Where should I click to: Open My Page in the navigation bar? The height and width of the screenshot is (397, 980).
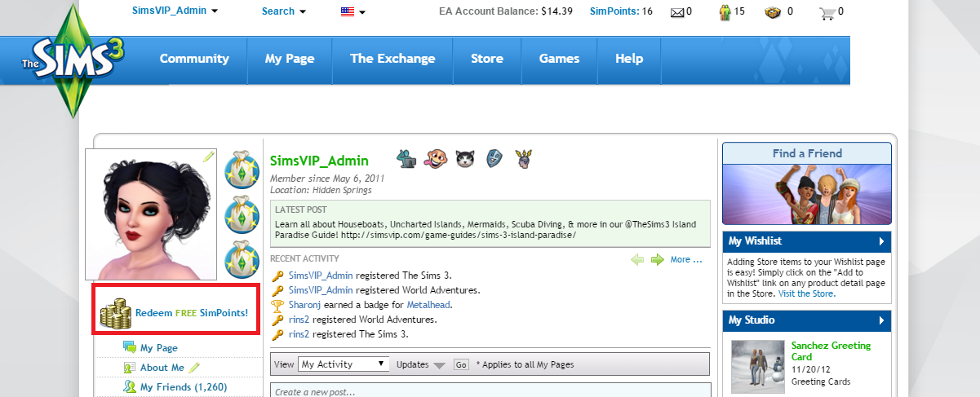[x=290, y=59]
